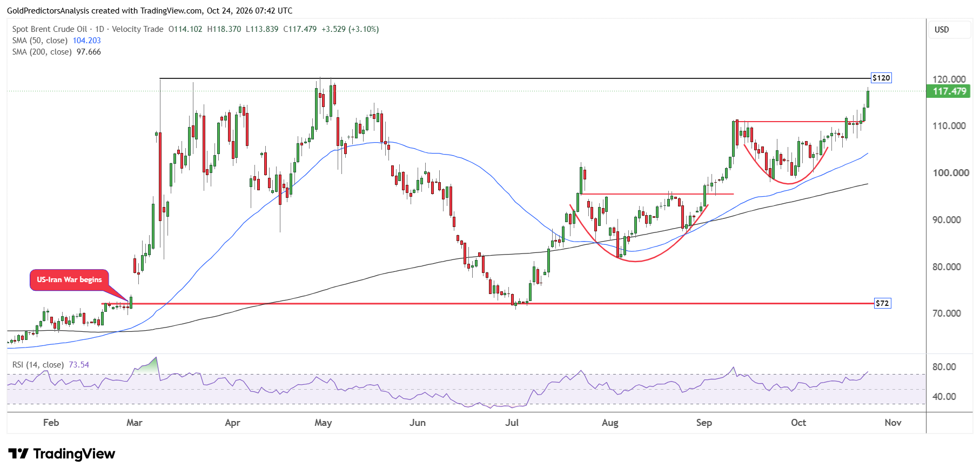Click the SMA (200, close) indicator label
Viewport: 980px width, 474px height.
(x=42, y=52)
